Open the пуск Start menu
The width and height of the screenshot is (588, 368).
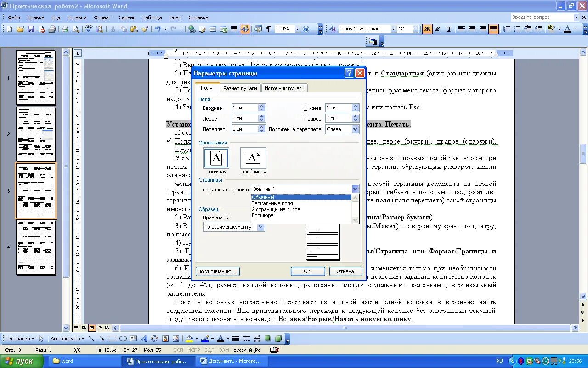[22, 361]
